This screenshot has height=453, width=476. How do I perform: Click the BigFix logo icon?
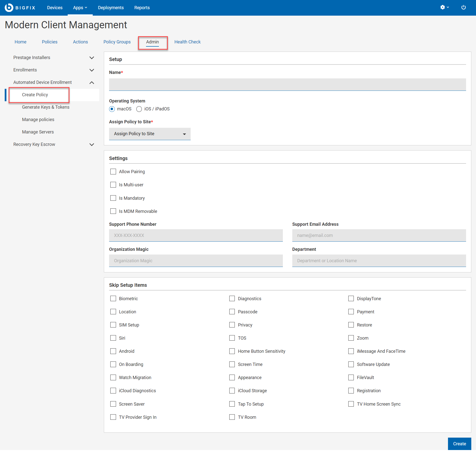pos(9,8)
